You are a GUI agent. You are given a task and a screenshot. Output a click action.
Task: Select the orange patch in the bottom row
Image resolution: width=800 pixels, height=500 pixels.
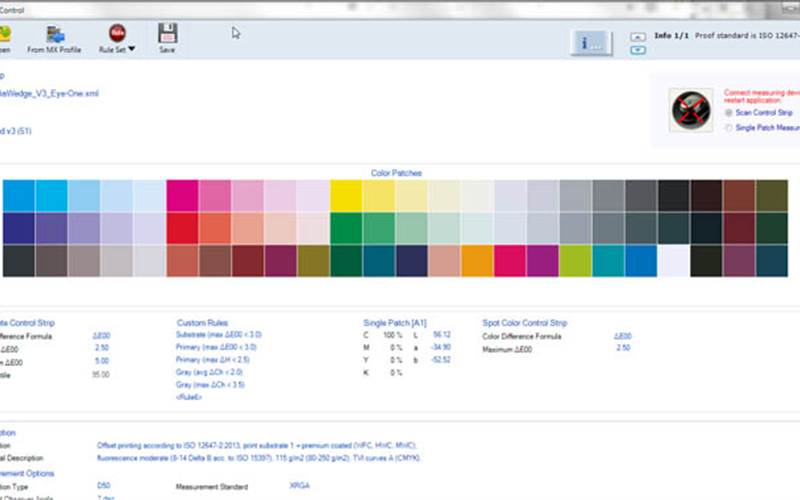tap(477, 260)
